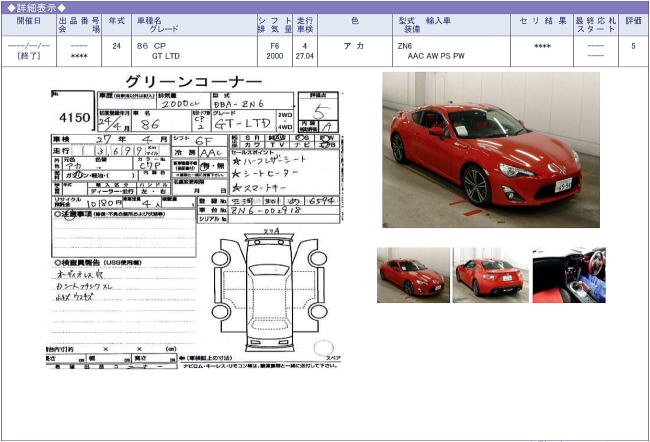Click the handwritten 'AAC' air conditioner entry
The image size is (650, 442).
[211, 153]
